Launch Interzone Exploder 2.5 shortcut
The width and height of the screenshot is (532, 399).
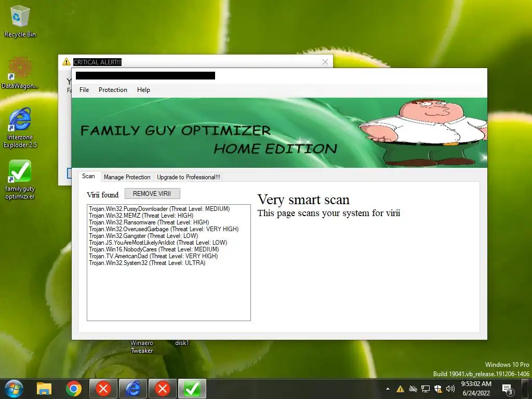(x=20, y=128)
